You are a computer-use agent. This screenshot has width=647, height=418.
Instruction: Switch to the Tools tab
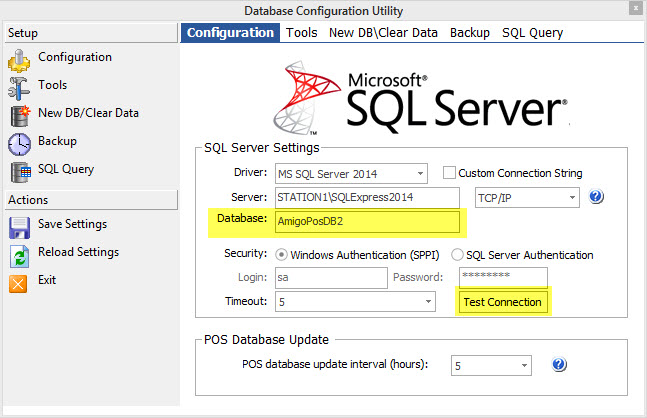click(x=302, y=33)
